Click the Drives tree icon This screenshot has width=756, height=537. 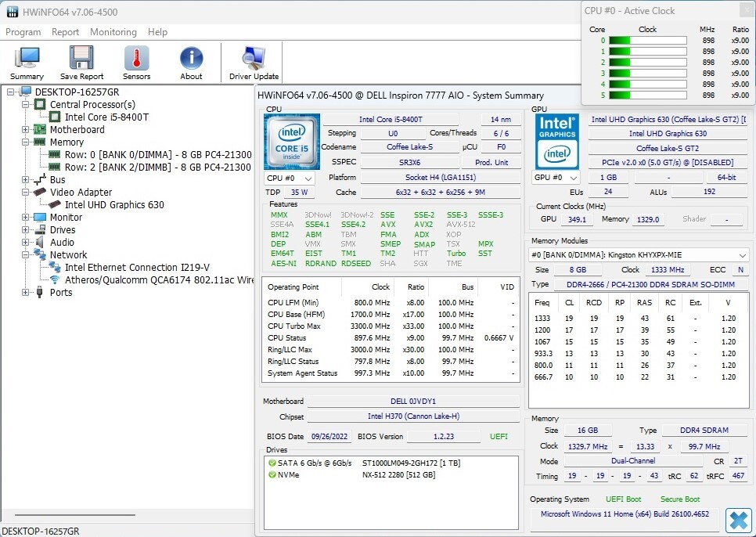point(40,230)
